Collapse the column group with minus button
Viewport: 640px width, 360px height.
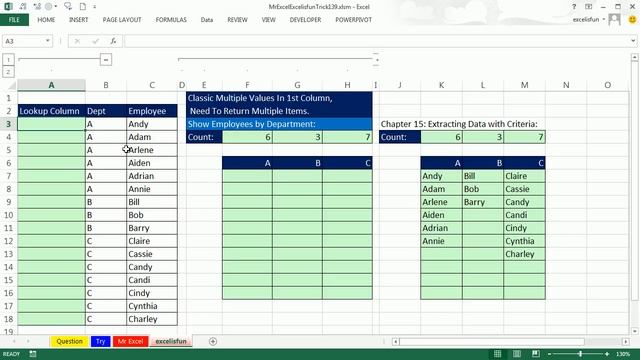coord(106,60)
